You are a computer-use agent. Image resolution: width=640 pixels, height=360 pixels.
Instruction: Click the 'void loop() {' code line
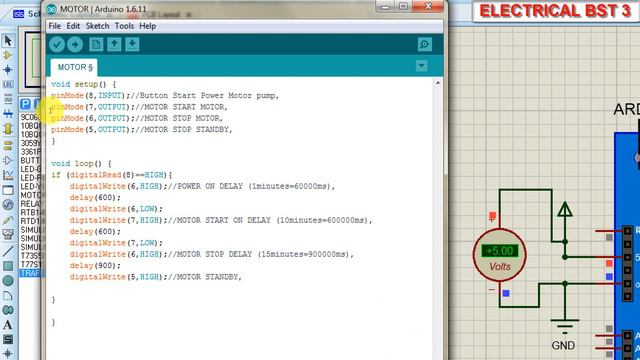pyautogui.click(x=81, y=163)
